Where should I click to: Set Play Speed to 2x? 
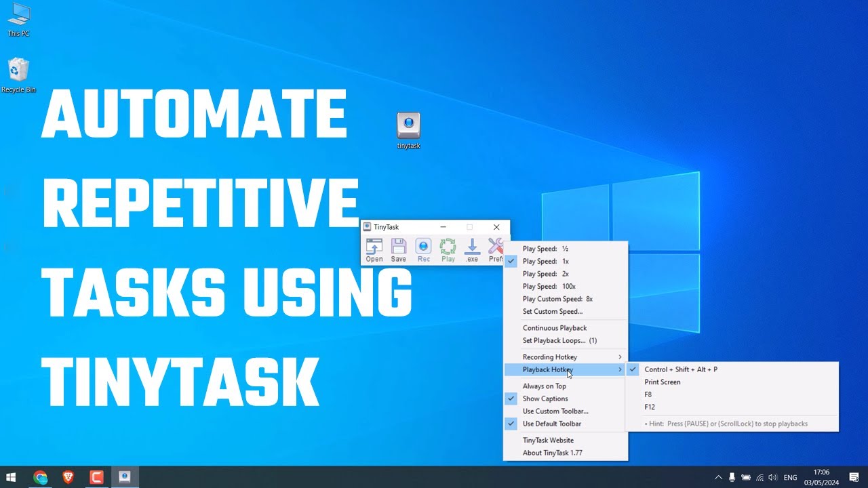coord(566,274)
